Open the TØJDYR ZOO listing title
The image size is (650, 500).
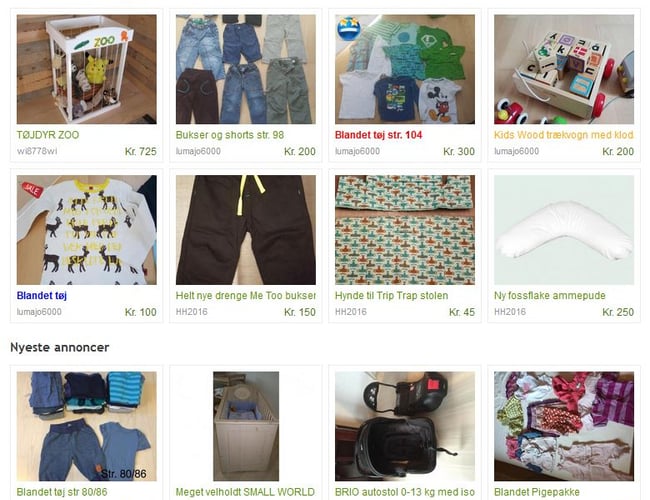[48, 135]
